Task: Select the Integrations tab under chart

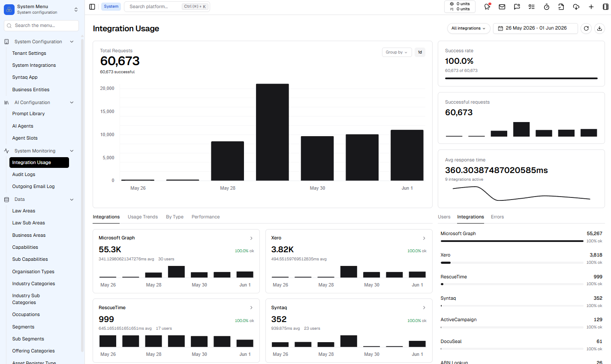Action: click(106, 217)
